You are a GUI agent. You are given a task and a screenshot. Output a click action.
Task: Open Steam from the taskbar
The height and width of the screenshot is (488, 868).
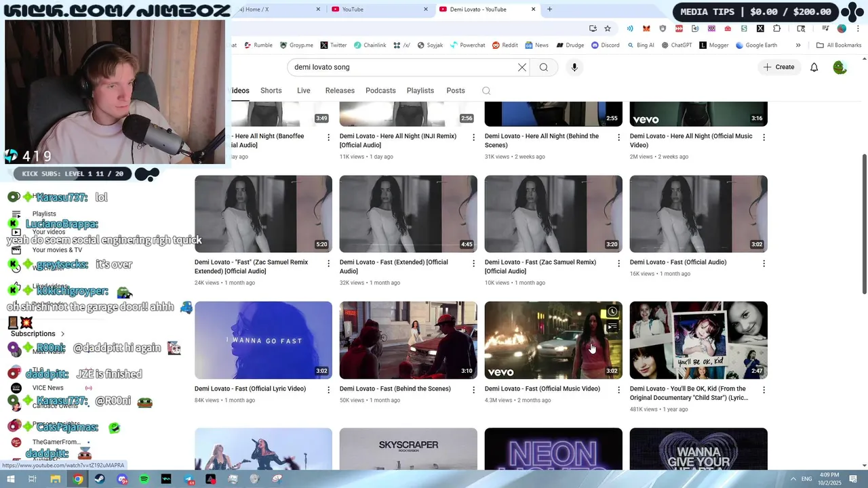pos(100,479)
